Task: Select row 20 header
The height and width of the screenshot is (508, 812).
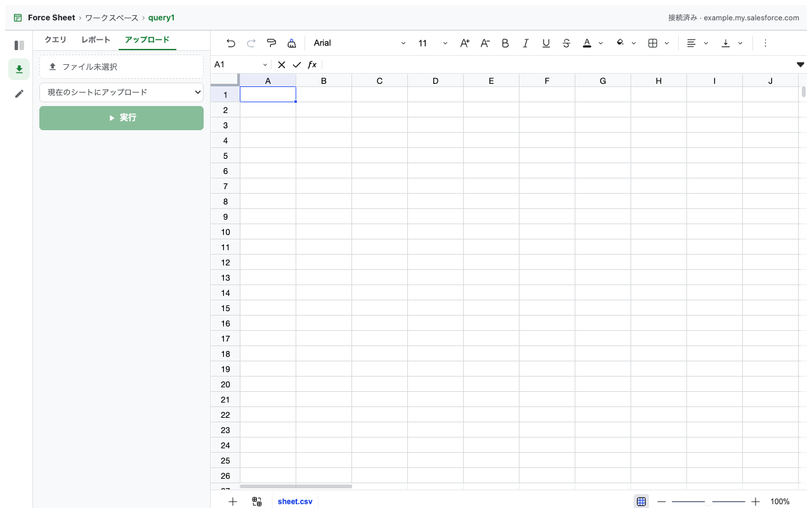Action: coord(225,384)
